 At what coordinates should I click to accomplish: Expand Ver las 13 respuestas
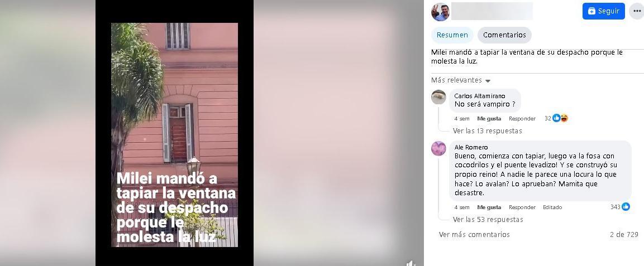487,130
